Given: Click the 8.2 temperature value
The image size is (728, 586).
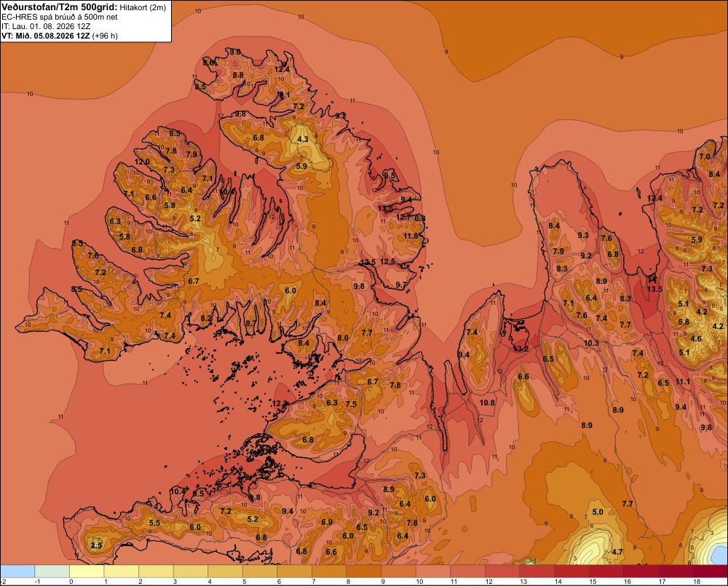Looking at the screenshot, I should pyautogui.click(x=206, y=319).
